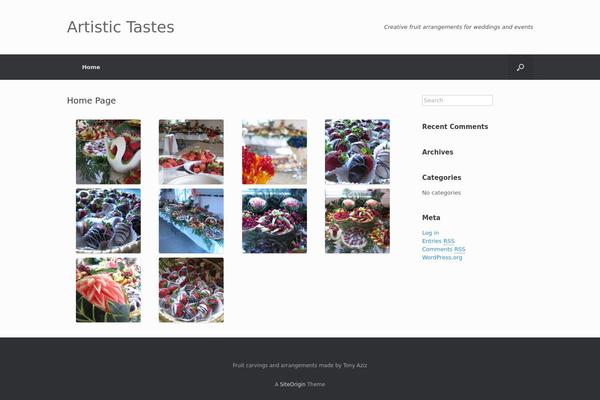Click the Home Page heading
The image size is (600, 400).
click(x=91, y=101)
